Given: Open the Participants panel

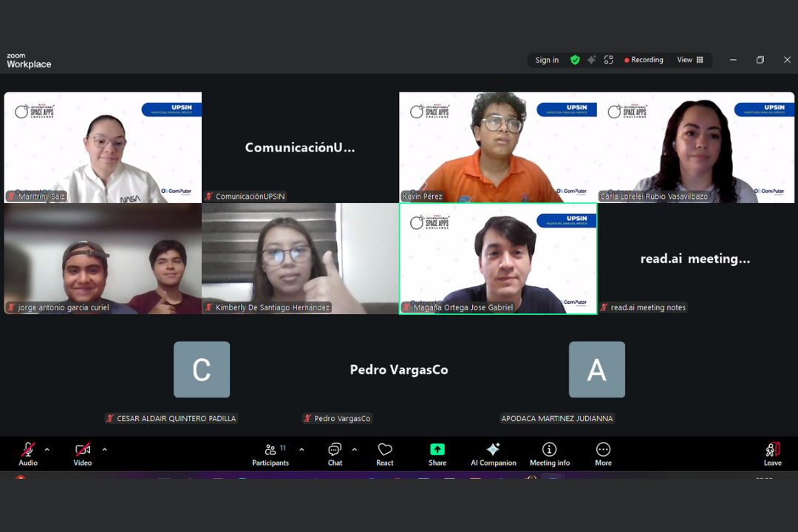Looking at the screenshot, I should coord(270,453).
